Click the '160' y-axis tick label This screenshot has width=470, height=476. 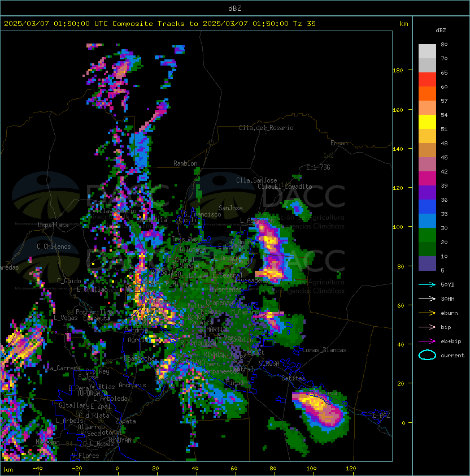(x=398, y=110)
